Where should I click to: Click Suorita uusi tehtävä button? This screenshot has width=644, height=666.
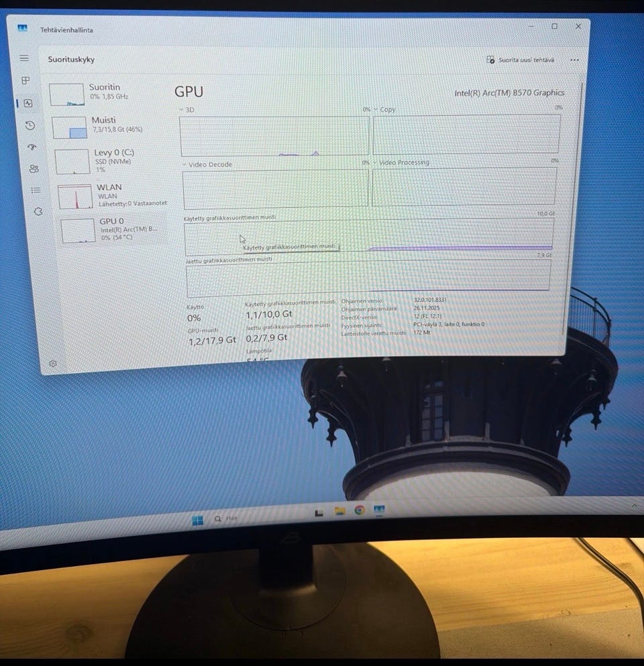(x=520, y=60)
